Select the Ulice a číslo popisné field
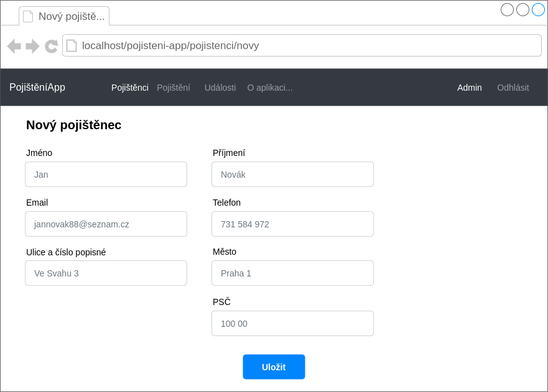 pos(106,273)
